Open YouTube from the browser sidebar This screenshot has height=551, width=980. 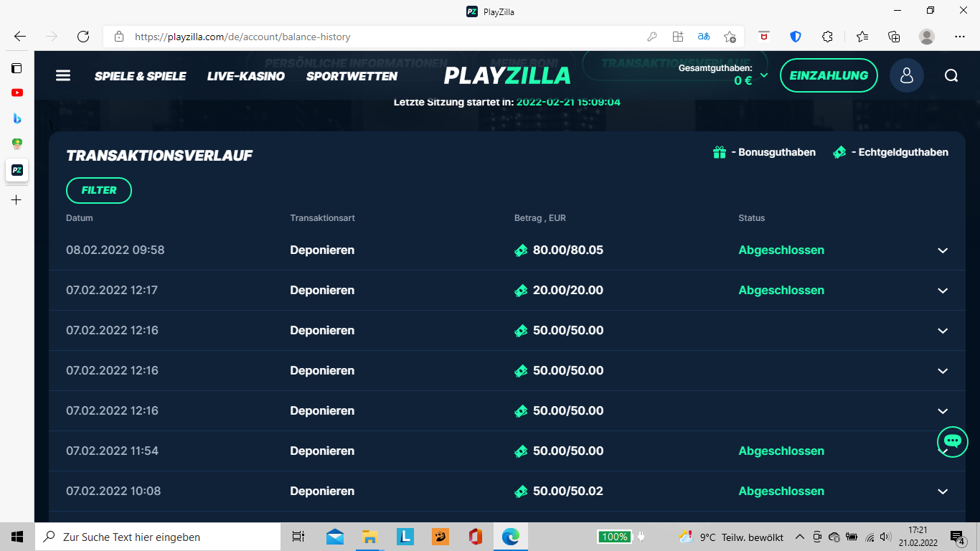coord(17,93)
